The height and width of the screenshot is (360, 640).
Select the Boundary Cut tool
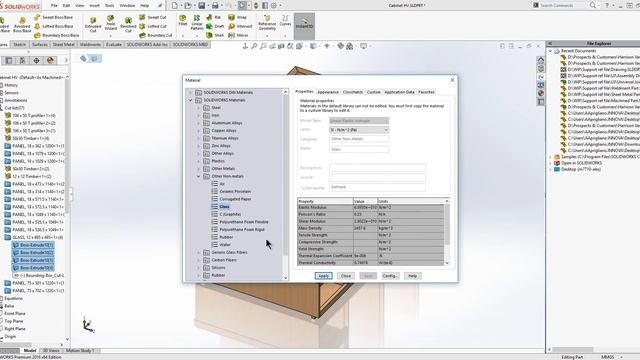(x=155, y=35)
